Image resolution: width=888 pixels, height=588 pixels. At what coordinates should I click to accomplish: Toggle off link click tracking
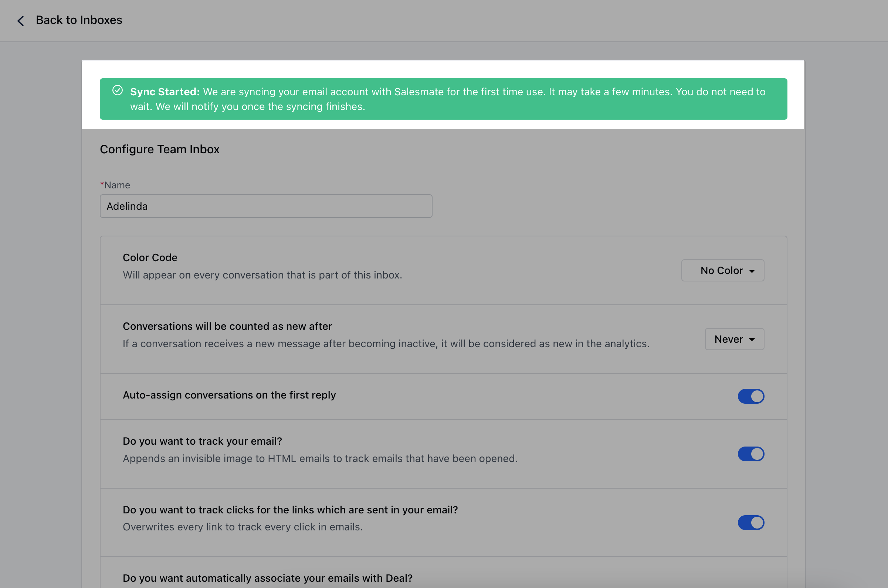(750, 522)
